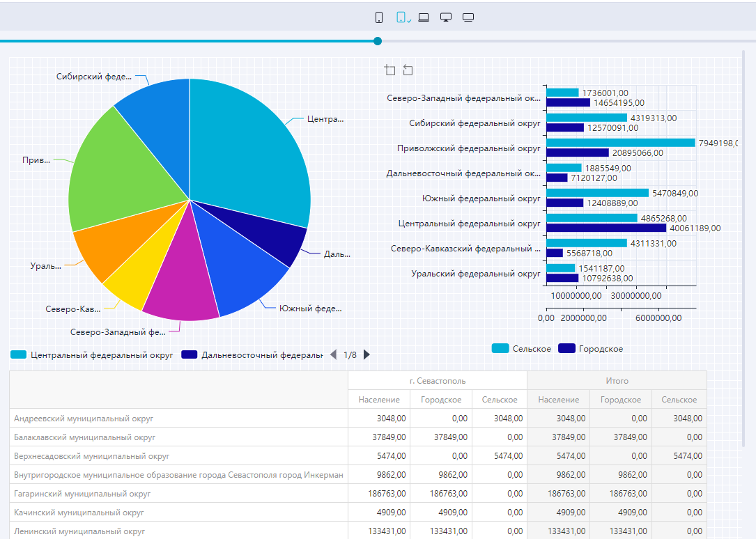
Task: Toggle Городское series in bar chart legend
Action: pos(591,348)
